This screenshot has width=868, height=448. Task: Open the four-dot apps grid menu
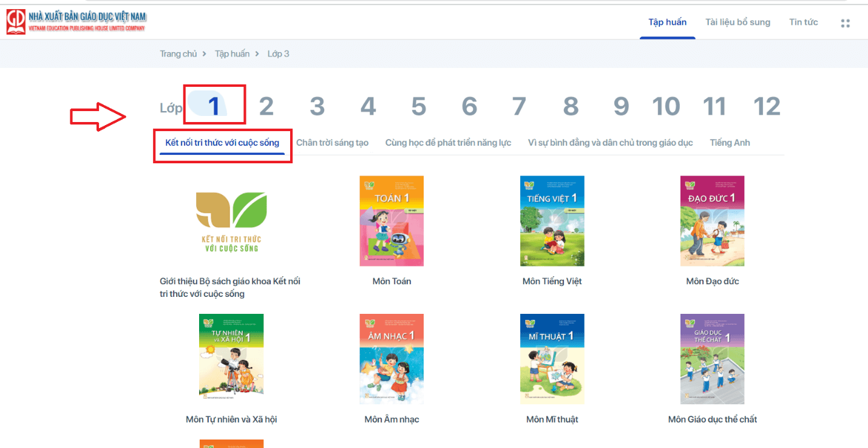(845, 23)
